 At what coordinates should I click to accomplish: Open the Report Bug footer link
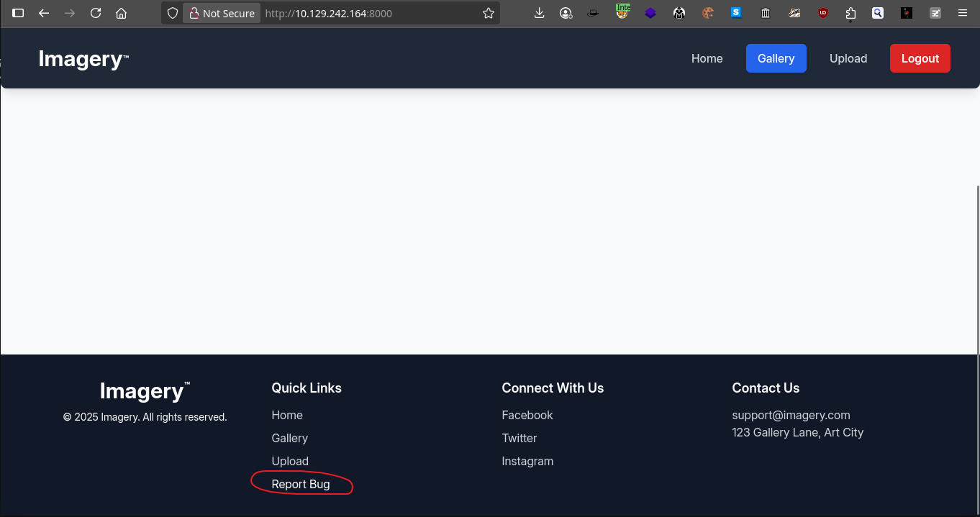[x=301, y=484]
